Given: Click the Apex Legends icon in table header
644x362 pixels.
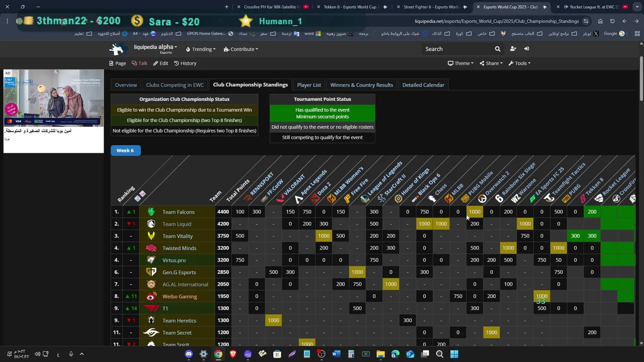Looking at the screenshot, I should 298,199.
